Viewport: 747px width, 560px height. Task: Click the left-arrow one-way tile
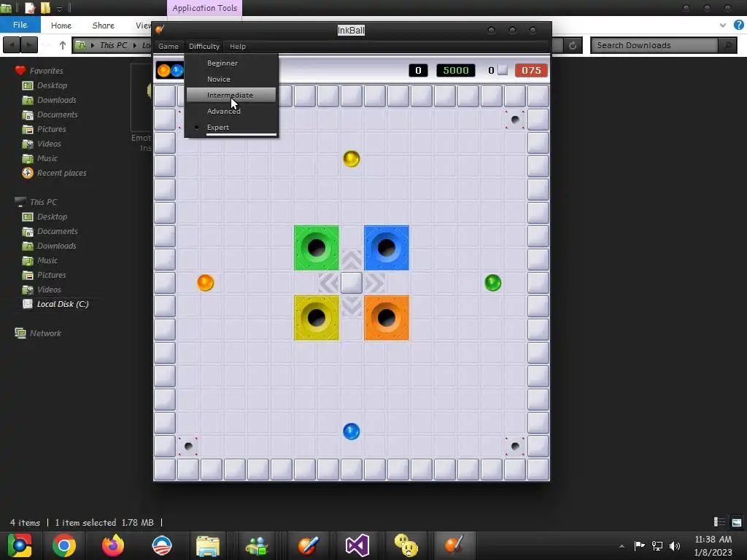click(x=328, y=283)
